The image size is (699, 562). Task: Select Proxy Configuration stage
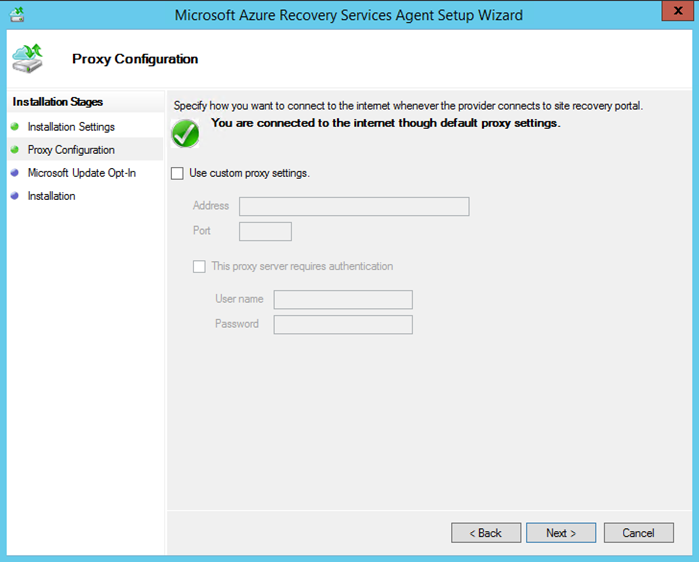71,150
